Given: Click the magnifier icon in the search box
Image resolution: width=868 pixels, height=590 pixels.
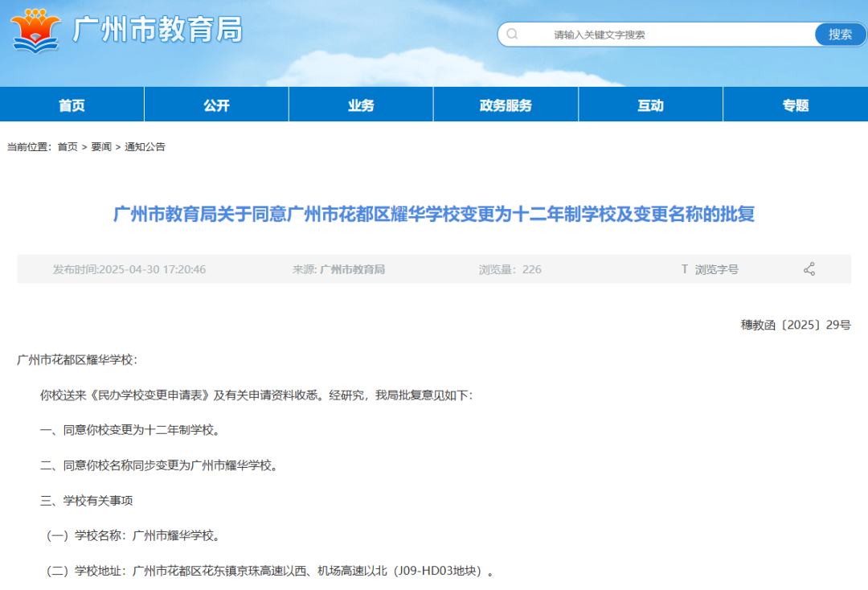Looking at the screenshot, I should (512, 35).
